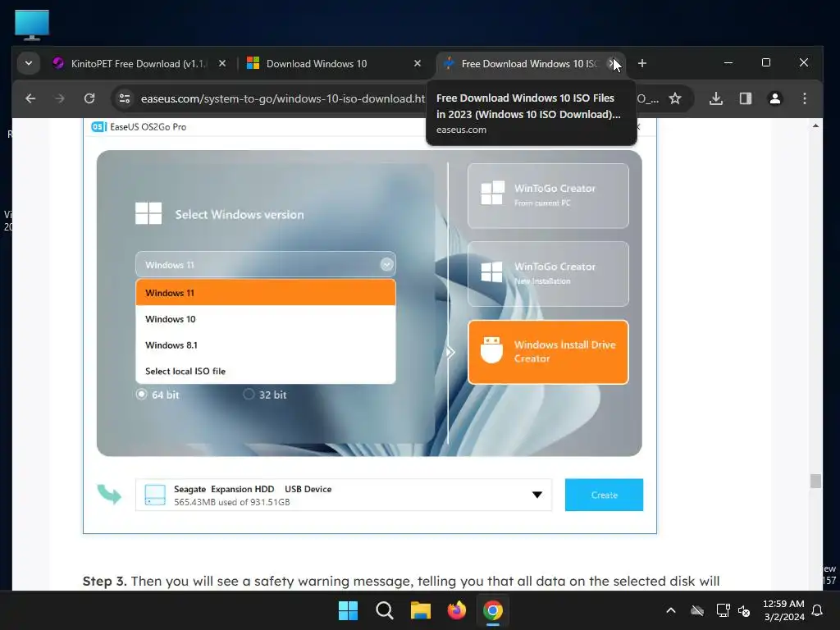
Task: Open the clock showing 12:59 AM
Action: [x=783, y=610]
